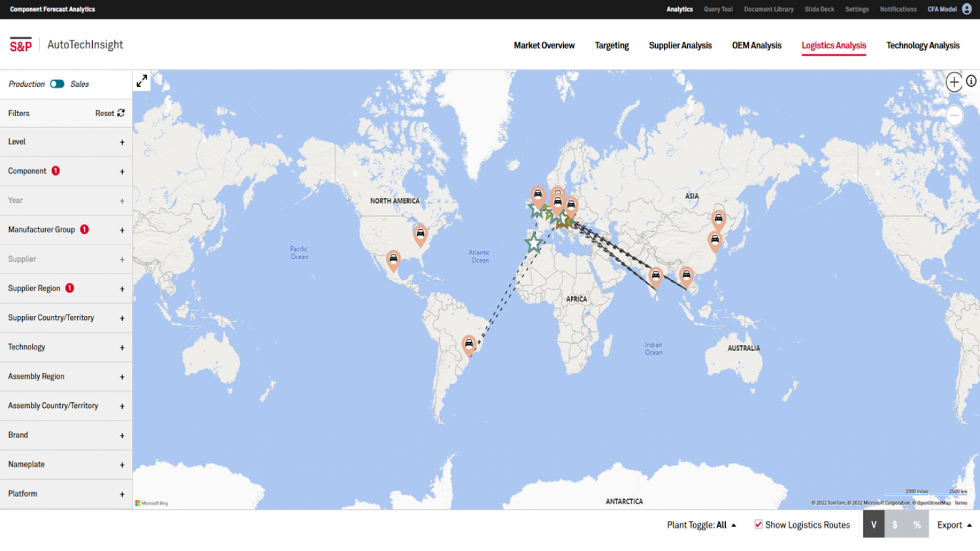Click the S&P logo
The width and height of the screenshot is (980, 551).
pos(21,45)
